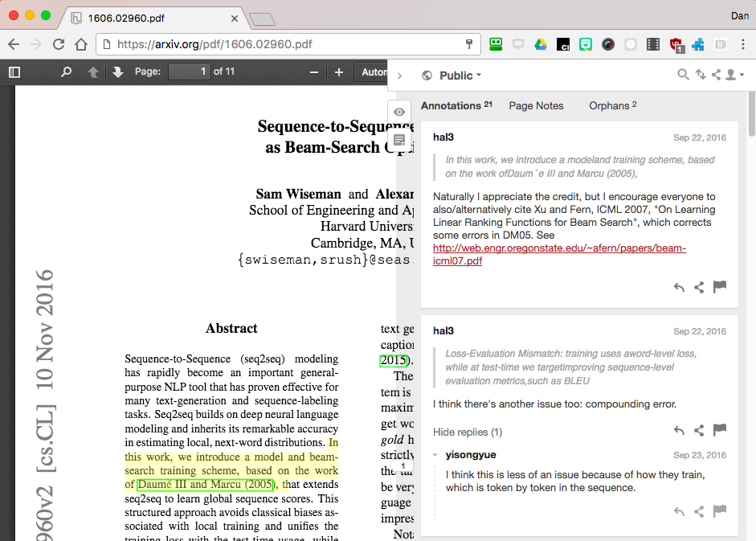Screen dimensions: 756x541
Task: Open the Chrome three-dot menu
Action: point(743,44)
